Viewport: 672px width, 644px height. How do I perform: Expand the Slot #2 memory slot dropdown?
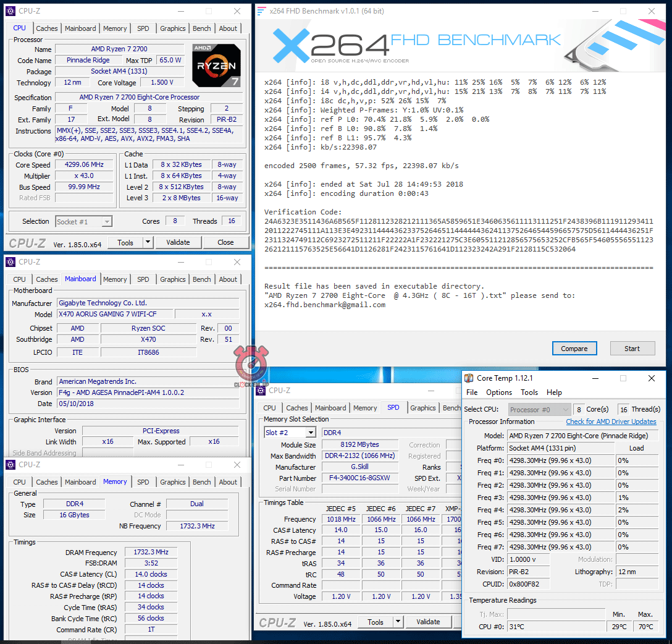coord(310,433)
